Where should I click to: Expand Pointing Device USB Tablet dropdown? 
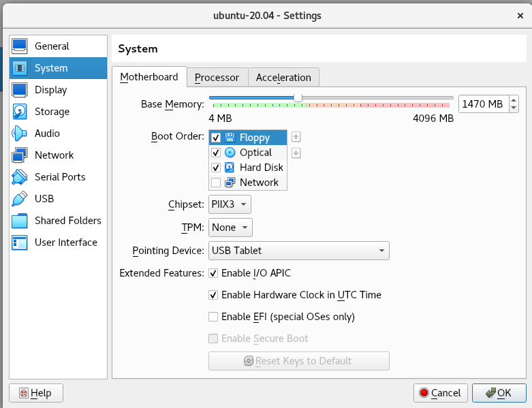(298, 251)
